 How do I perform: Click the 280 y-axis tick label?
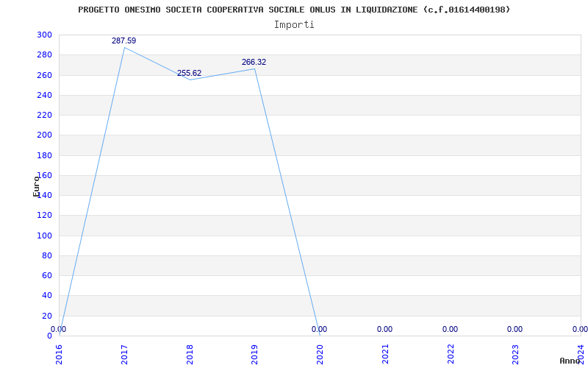point(44,54)
